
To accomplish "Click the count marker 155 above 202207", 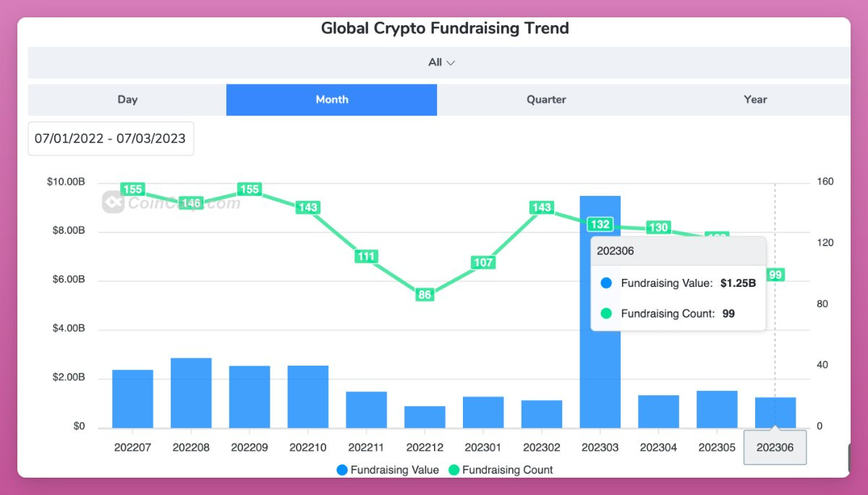I will point(132,189).
